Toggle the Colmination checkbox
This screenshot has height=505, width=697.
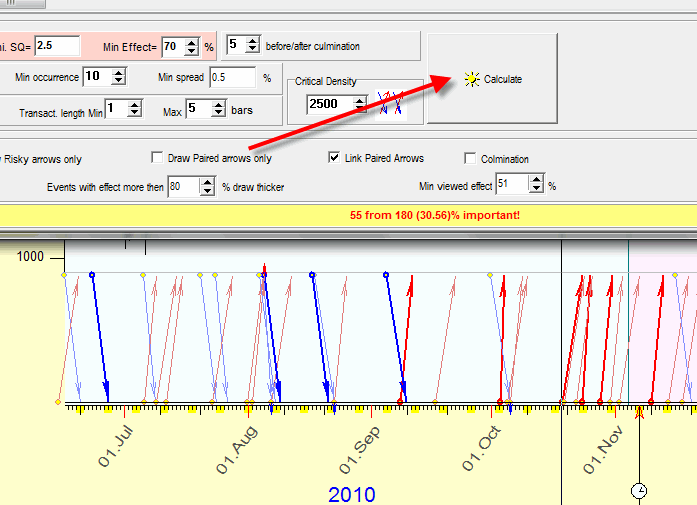pyautogui.click(x=470, y=158)
